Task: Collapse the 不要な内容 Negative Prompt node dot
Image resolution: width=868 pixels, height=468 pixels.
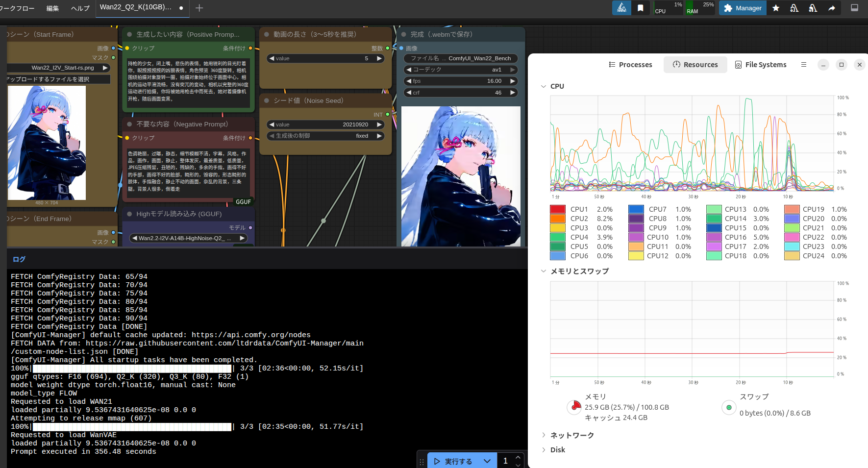Action: pyautogui.click(x=129, y=124)
